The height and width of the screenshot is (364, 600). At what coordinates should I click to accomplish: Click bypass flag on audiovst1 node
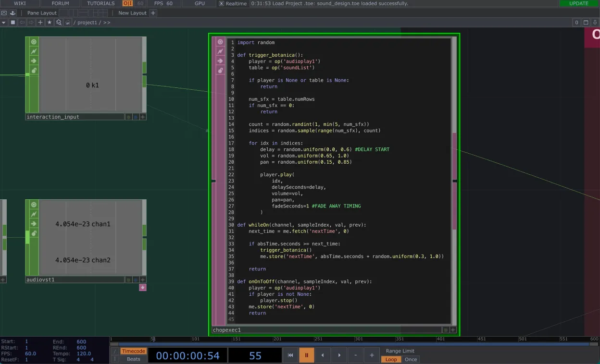(x=34, y=214)
